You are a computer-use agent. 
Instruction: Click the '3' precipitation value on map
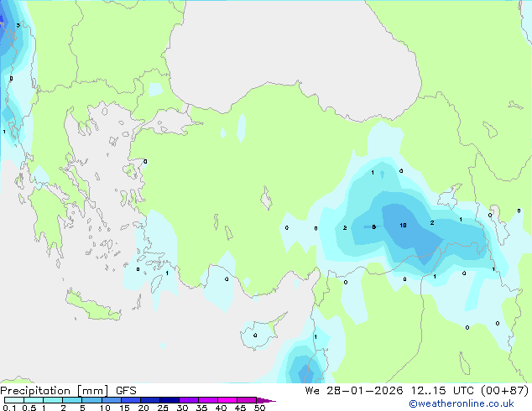coord(18,25)
